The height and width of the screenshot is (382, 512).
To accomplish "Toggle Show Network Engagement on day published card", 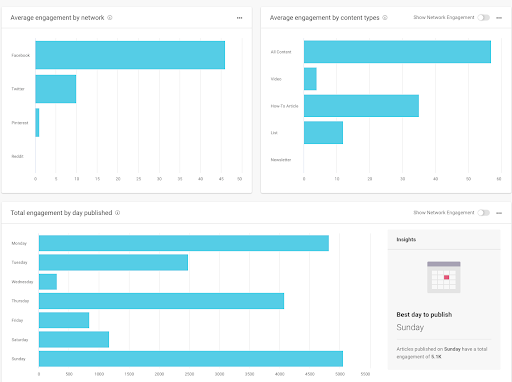I will point(484,213).
